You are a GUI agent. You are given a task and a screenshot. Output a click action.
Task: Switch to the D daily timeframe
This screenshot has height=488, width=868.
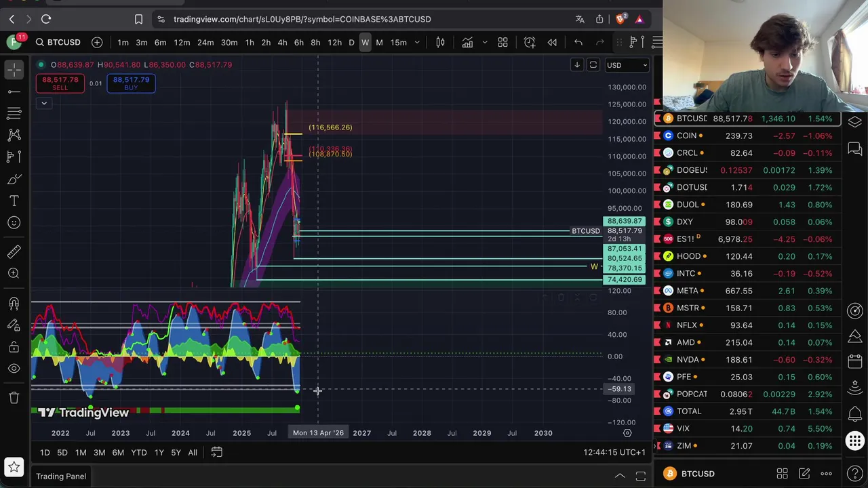coord(351,43)
